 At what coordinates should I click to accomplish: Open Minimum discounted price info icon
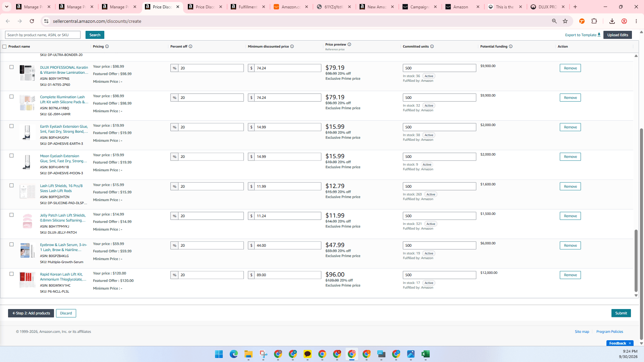[292, 47]
